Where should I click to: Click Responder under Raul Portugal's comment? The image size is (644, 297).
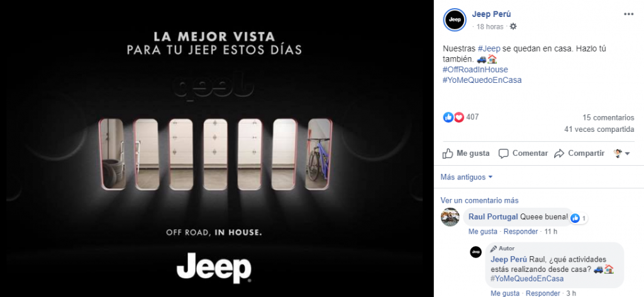(x=520, y=232)
